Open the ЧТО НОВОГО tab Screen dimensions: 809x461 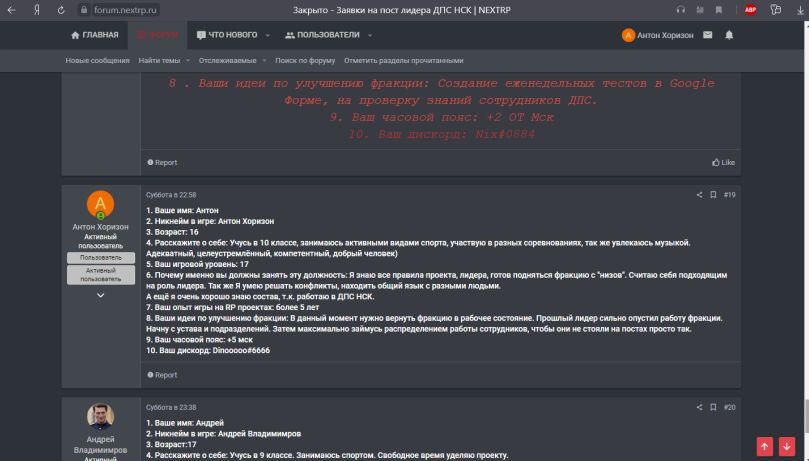(227, 35)
